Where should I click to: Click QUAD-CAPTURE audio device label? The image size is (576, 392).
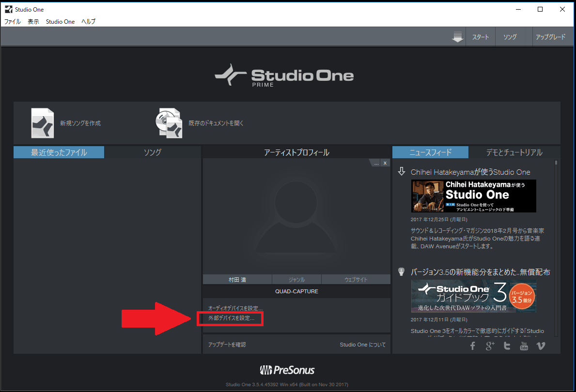tap(297, 291)
